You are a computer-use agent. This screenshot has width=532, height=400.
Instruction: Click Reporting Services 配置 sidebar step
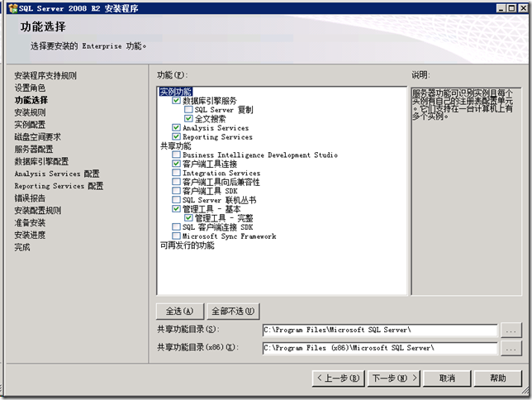59,186
